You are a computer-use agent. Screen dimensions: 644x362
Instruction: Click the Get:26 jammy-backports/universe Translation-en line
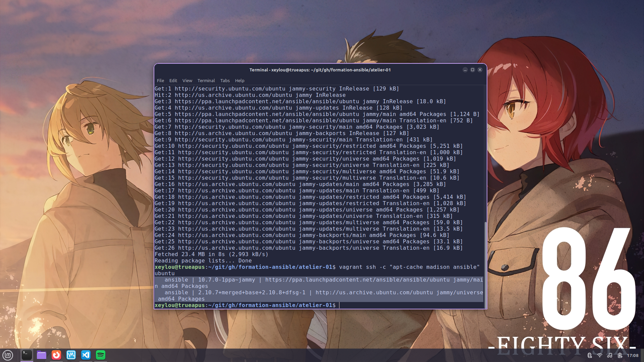click(x=309, y=248)
